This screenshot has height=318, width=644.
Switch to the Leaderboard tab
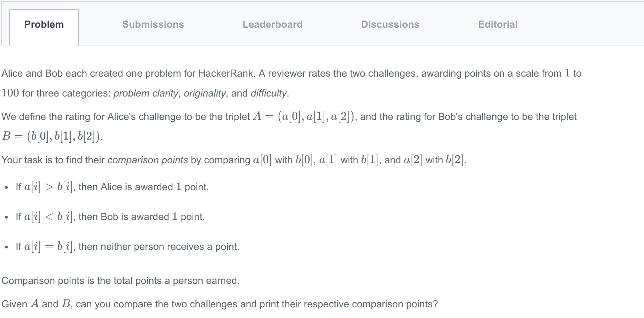pos(273,24)
